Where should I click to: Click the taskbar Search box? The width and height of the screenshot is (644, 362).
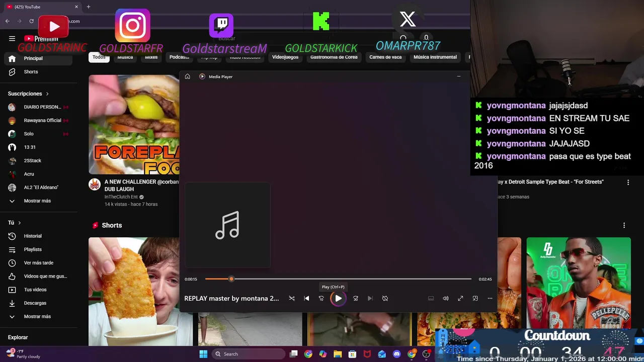(249, 354)
